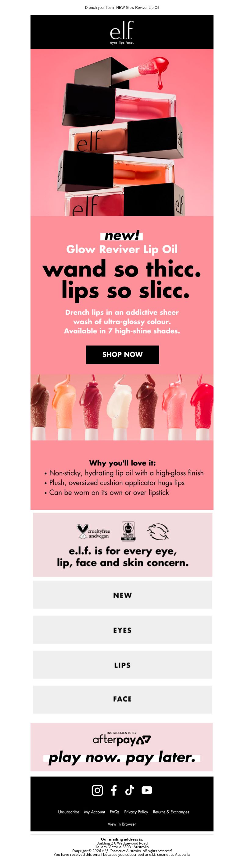Screen dimensions: 244x868
Task: Click the Fair Trade Certified Factory badge
Action: pos(128,531)
